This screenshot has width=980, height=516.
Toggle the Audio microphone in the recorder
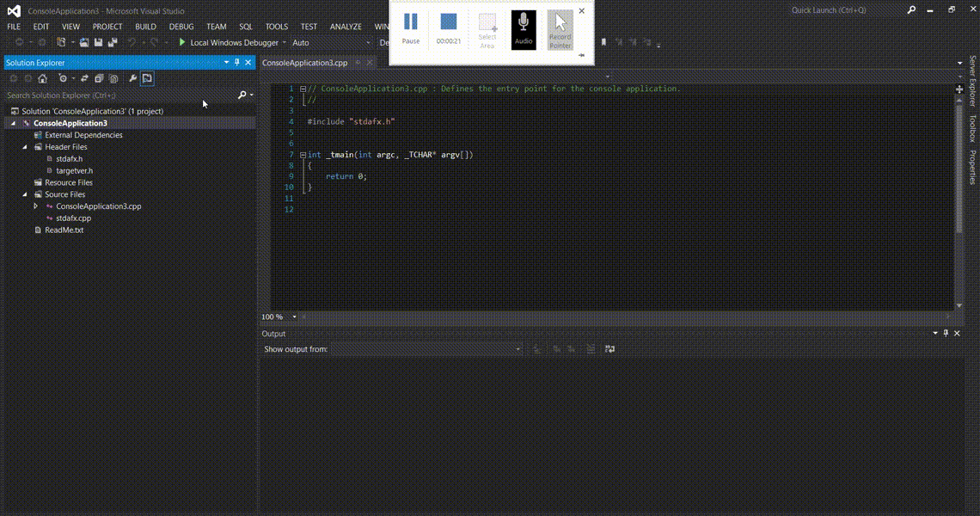pyautogui.click(x=524, y=28)
